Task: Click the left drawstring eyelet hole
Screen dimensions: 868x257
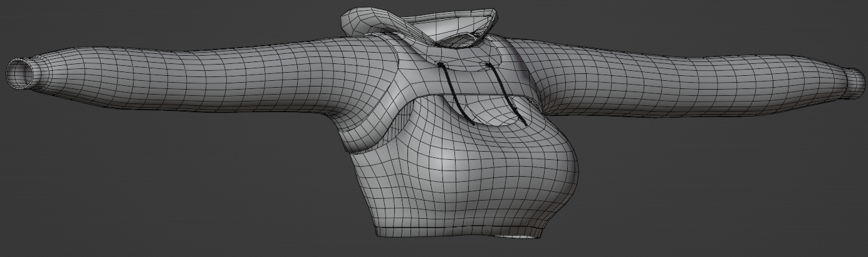Action: (x=441, y=65)
